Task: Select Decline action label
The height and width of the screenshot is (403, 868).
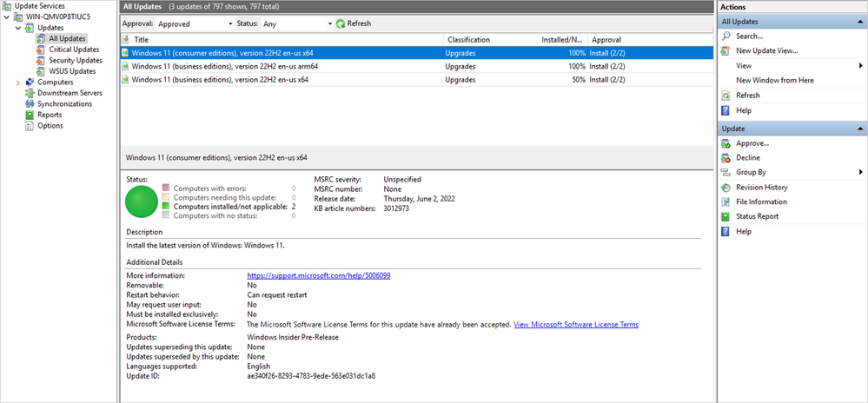Action: click(x=748, y=158)
